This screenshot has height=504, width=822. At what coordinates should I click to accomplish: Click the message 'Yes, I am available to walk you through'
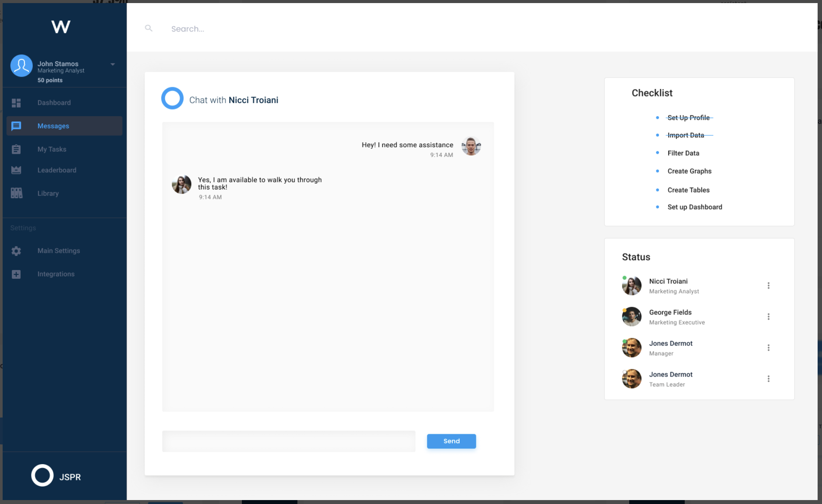(260, 183)
